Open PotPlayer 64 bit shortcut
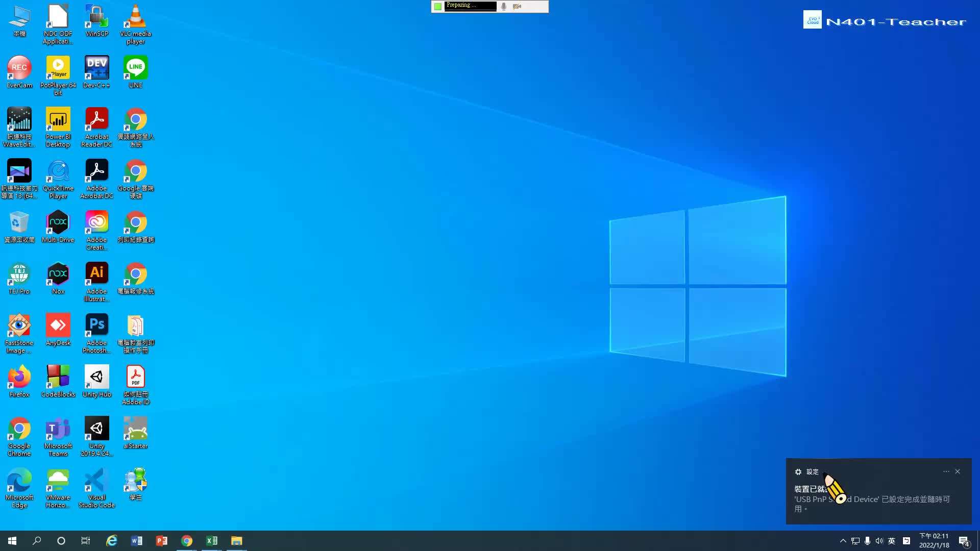The image size is (980, 551). [x=58, y=76]
